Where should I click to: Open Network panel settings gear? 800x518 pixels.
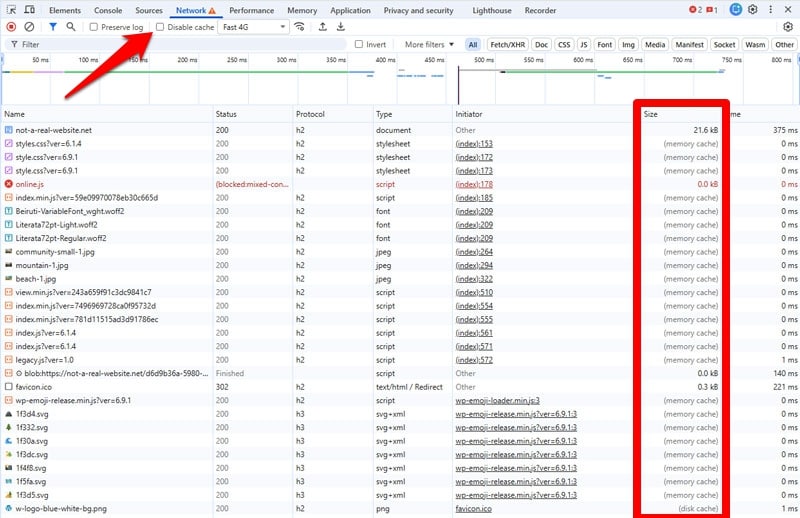pos(788,27)
